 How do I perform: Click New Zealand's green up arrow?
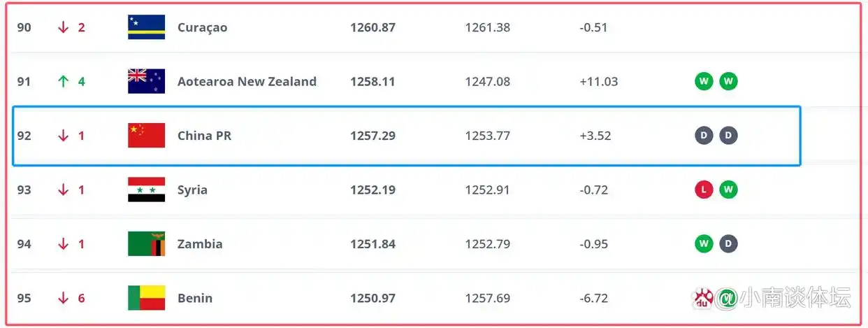[x=64, y=81]
